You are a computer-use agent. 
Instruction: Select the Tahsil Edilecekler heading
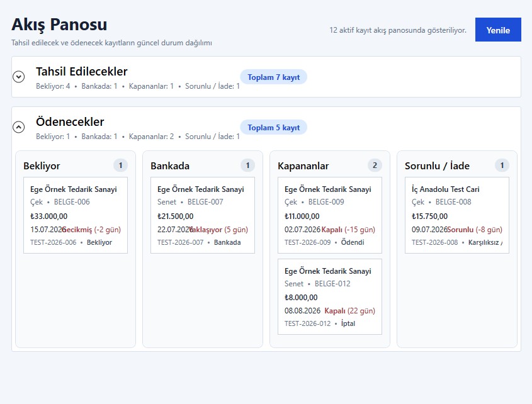(x=81, y=72)
